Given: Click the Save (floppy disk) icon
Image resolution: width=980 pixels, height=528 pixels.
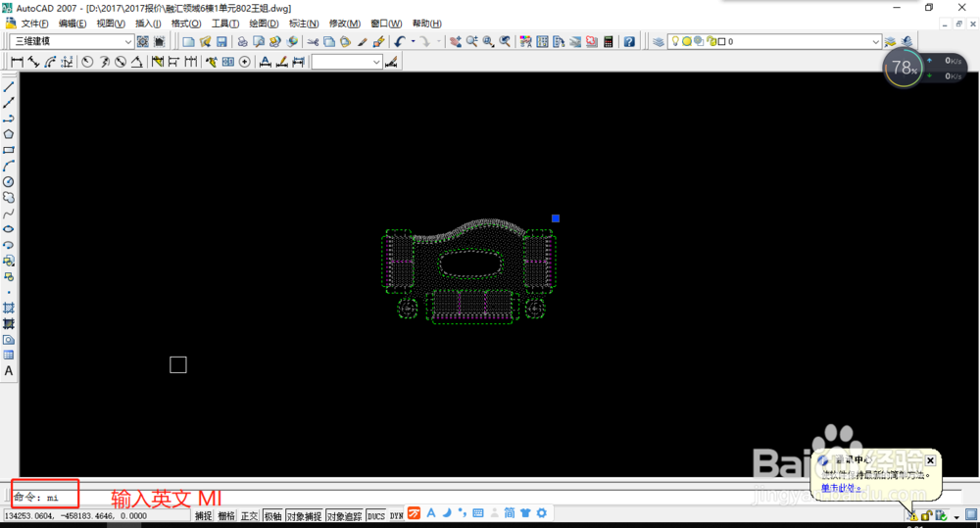Looking at the screenshot, I should tap(221, 42).
